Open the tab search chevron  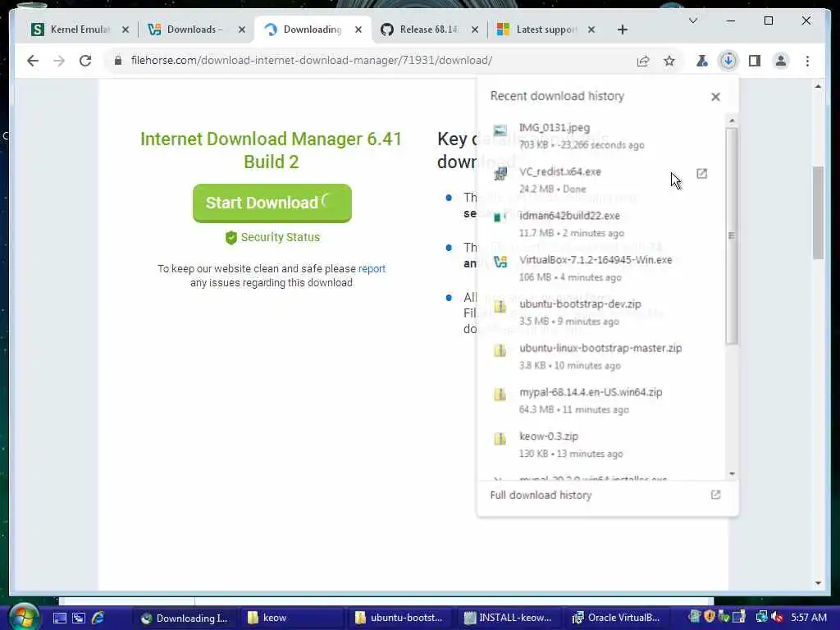[x=692, y=21]
